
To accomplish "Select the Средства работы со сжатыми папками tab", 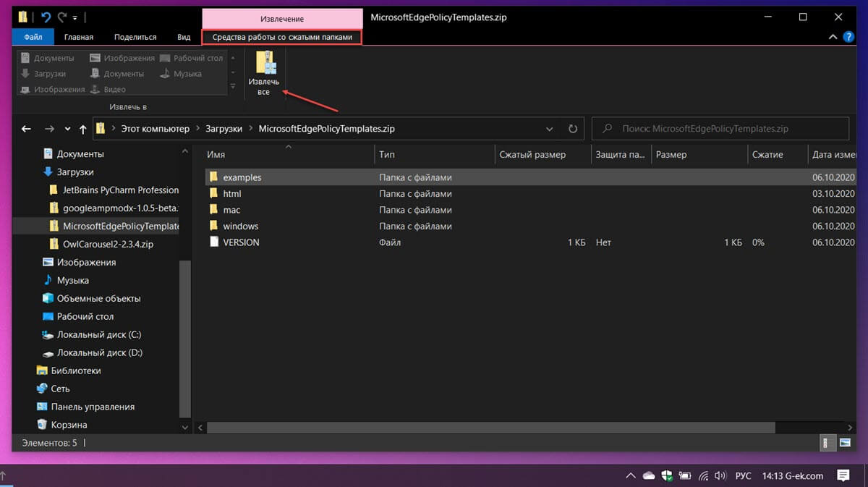I will (x=282, y=37).
